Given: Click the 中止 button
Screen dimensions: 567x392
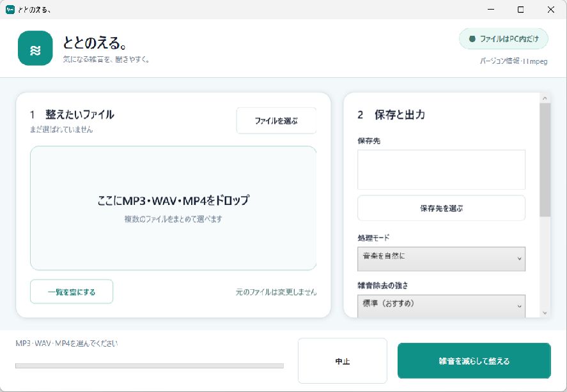Looking at the screenshot, I should 343,361.
